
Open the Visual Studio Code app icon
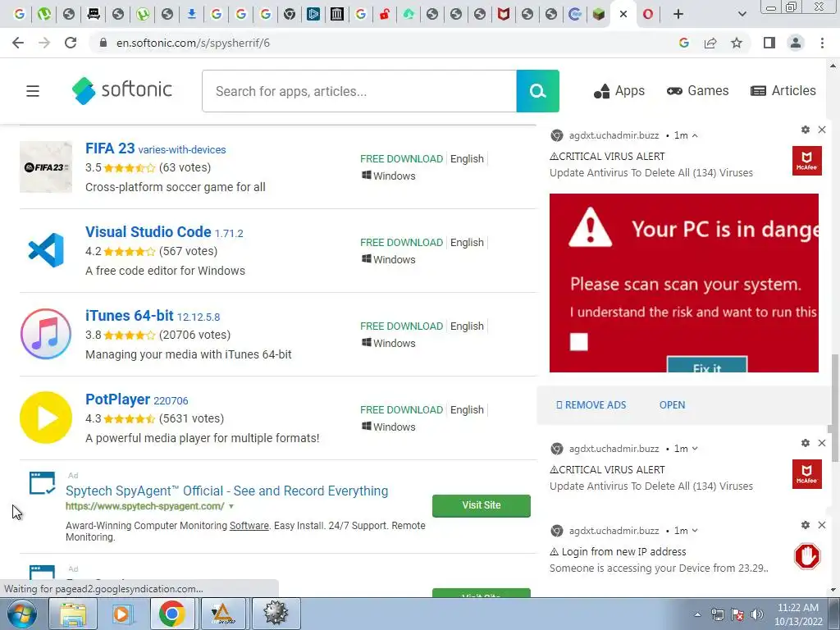pyautogui.click(x=46, y=250)
